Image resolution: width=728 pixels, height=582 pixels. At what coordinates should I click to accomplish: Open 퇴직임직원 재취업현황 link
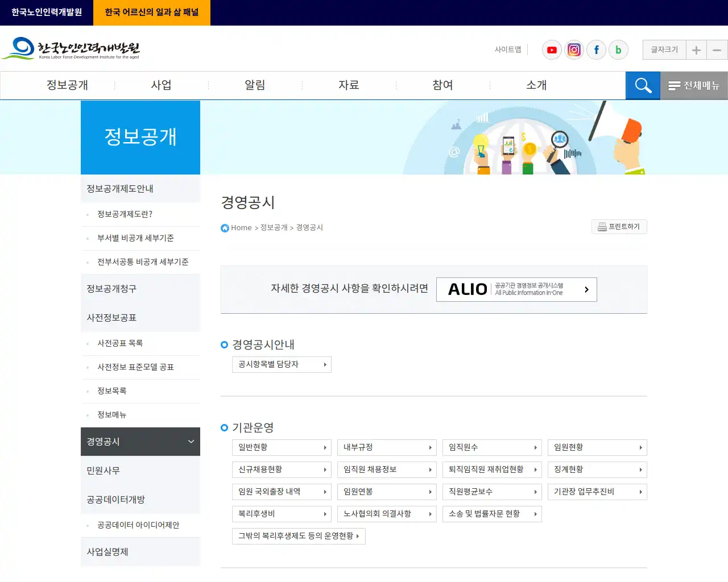coord(492,469)
